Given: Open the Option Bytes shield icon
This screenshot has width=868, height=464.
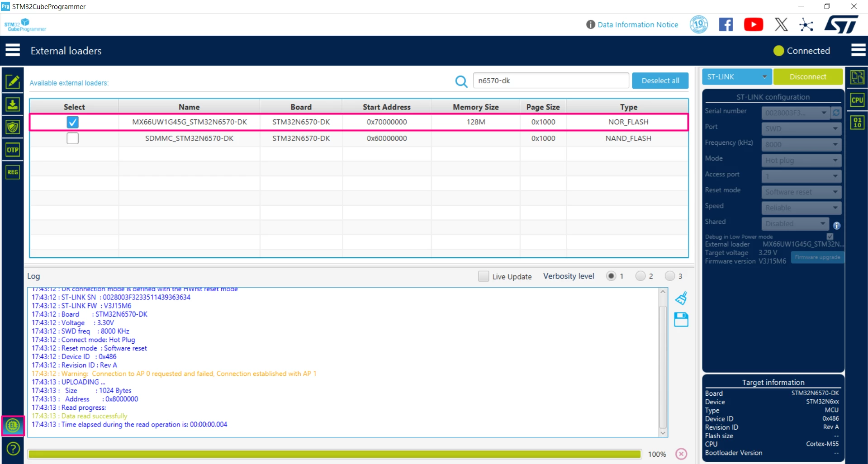Looking at the screenshot, I should coord(13,127).
